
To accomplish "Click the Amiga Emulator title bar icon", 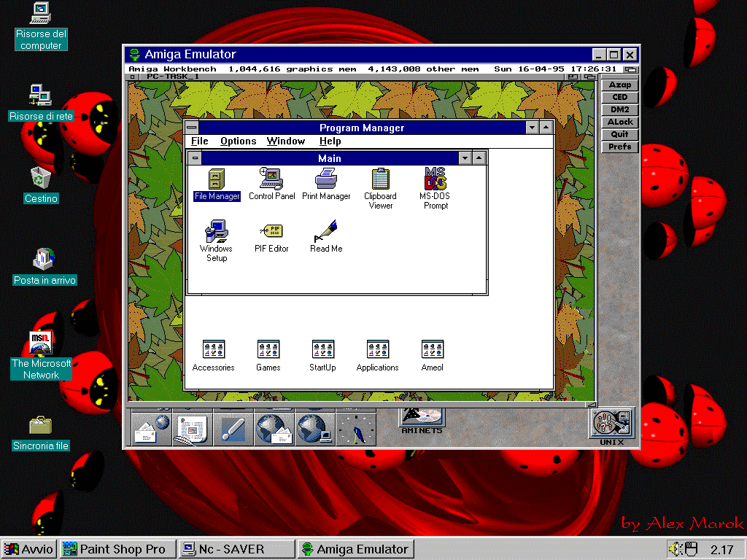I will point(135,54).
